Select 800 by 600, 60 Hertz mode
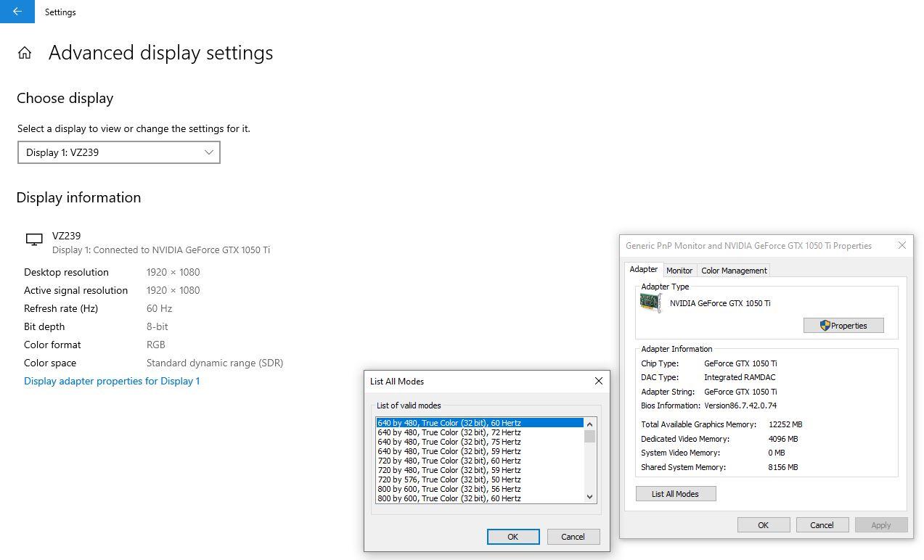Viewport: 924px width, 560px height. tap(480, 498)
